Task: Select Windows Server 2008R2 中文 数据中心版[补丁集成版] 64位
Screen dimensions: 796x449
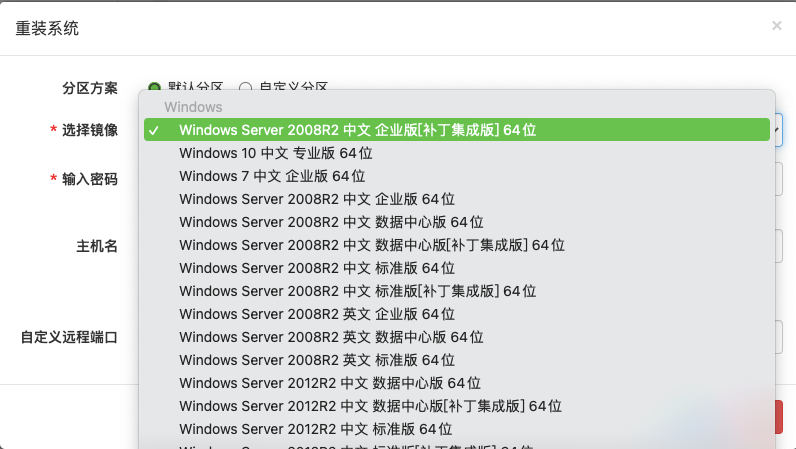Action: (457, 245)
